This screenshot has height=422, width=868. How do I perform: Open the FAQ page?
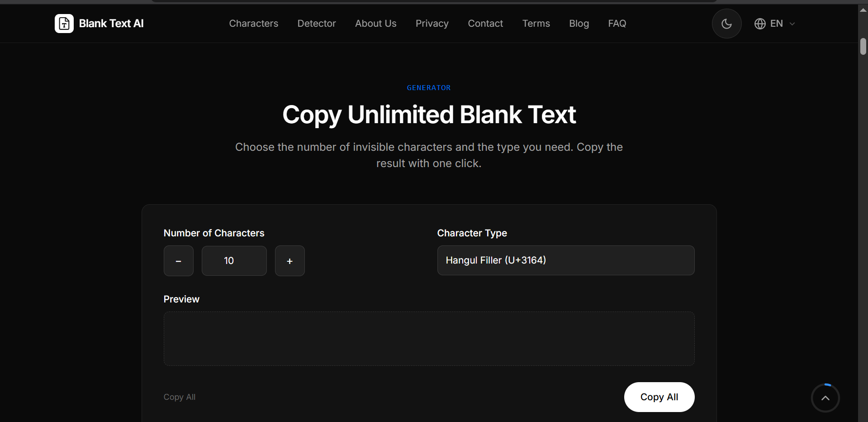pos(617,24)
